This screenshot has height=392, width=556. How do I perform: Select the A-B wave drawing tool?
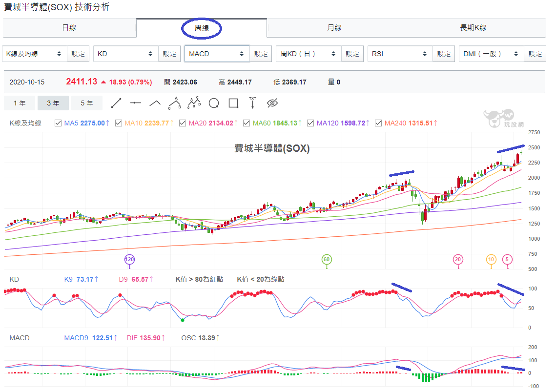coord(174,103)
